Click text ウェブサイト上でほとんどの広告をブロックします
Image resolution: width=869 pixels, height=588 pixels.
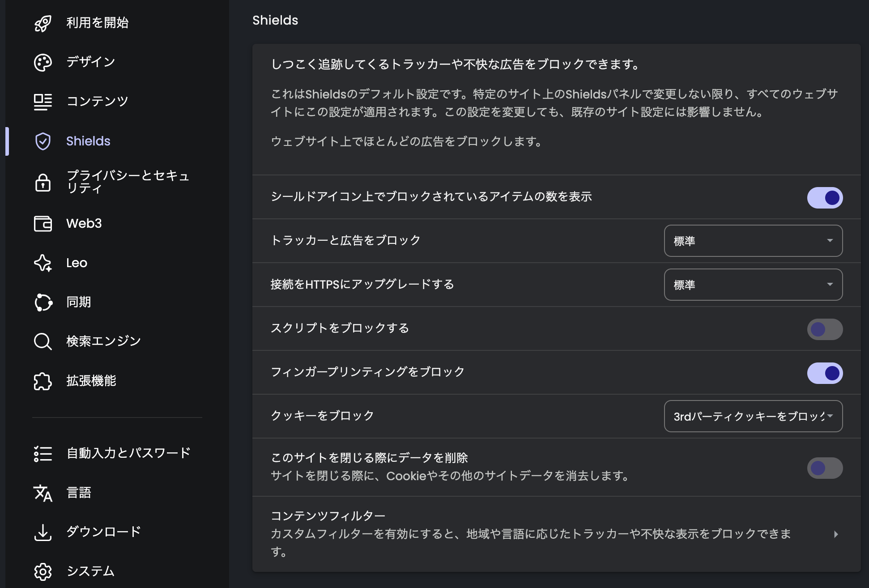(x=407, y=141)
